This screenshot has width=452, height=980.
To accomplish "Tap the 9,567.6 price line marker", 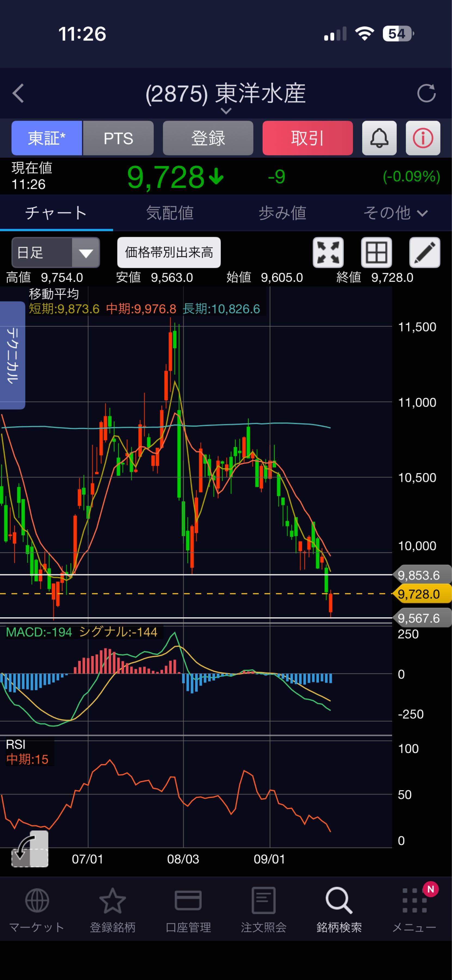I will [x=422, y=618].
